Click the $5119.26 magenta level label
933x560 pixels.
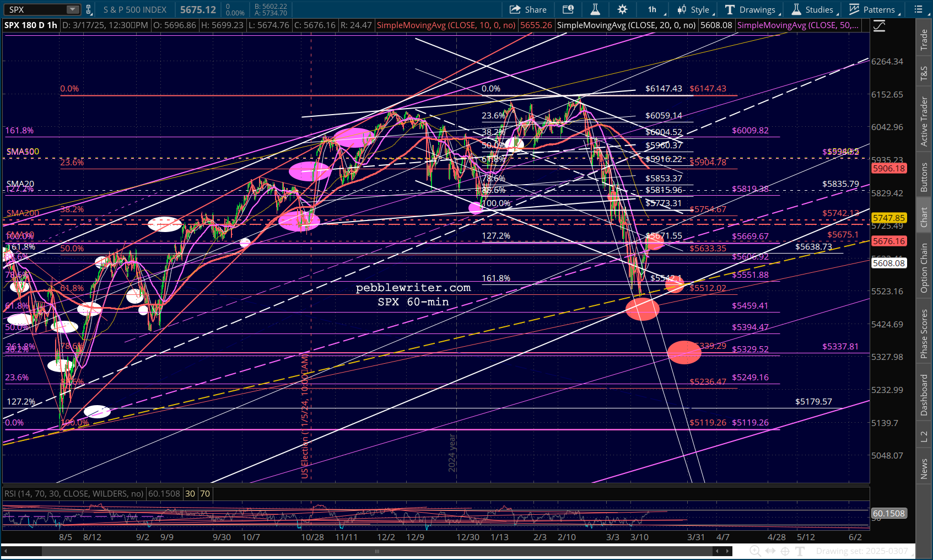click(750, 423)
